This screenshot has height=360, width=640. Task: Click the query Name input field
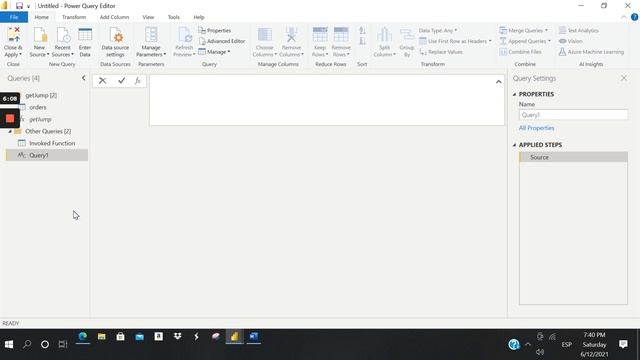click(x=573, y=115)
